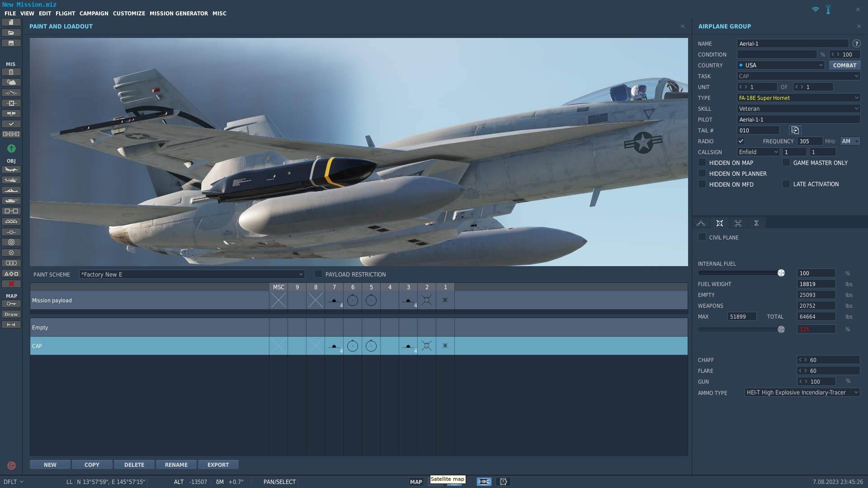
Task: Click the antenna tower icon
Action: tap(828, 9)
